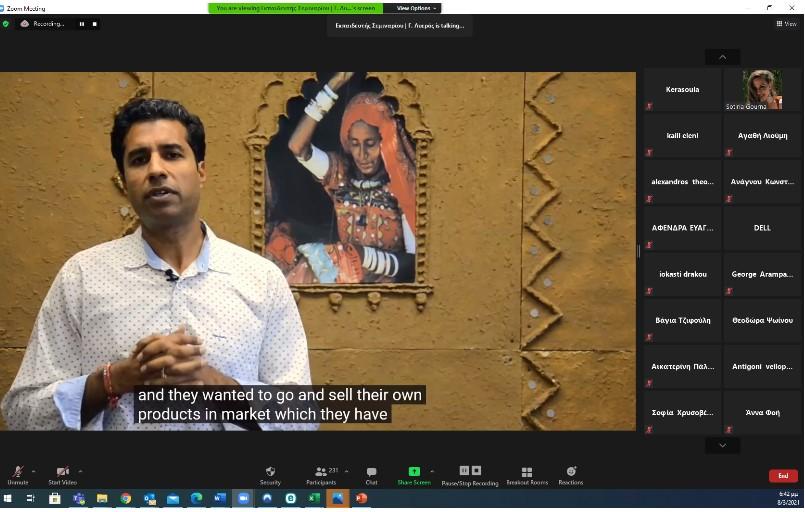Open Breakout Rooms
805x512 pixels.
(x=526, y=472)
